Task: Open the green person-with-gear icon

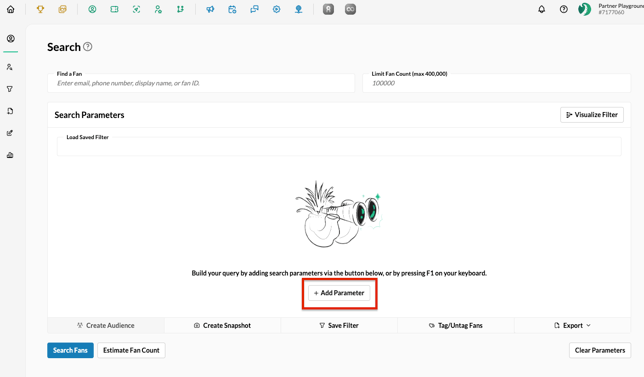Action: (x=158, y=9)
